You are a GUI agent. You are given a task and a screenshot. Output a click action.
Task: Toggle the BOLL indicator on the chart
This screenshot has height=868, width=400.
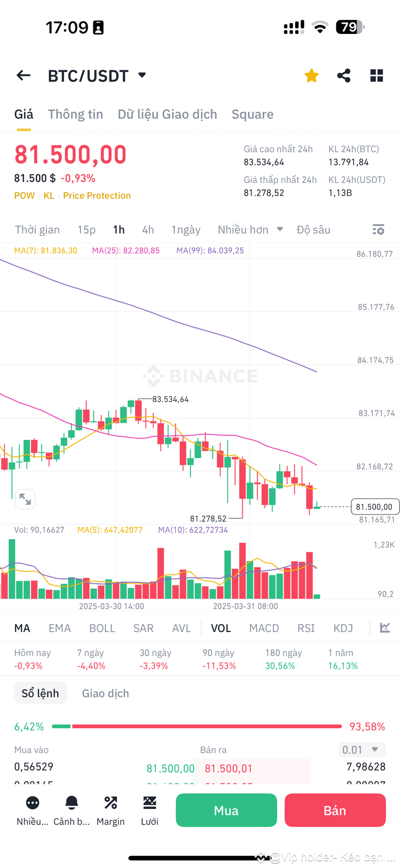pos(102,627)
